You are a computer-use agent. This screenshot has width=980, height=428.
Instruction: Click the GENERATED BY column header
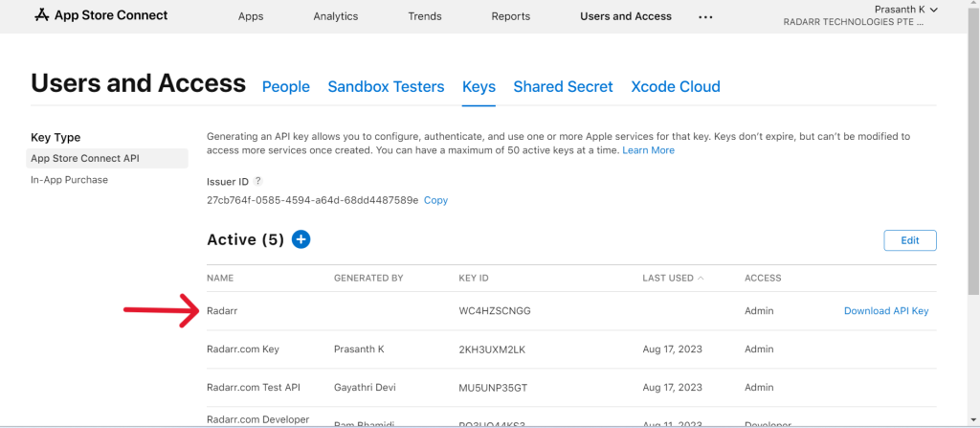pyautogui.click(x=368, y=278)
